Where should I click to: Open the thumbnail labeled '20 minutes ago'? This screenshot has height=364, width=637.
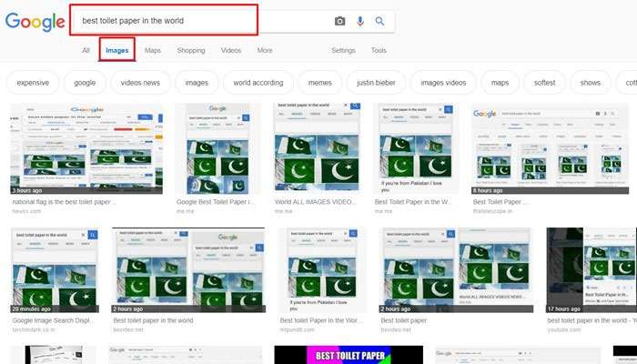coord(55,269)
